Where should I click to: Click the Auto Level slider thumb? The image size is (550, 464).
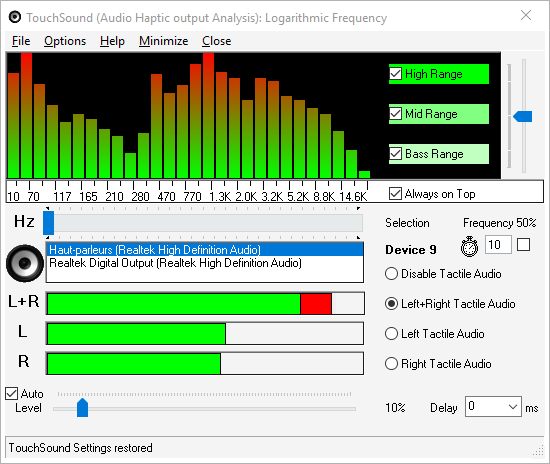click(82, 408)
